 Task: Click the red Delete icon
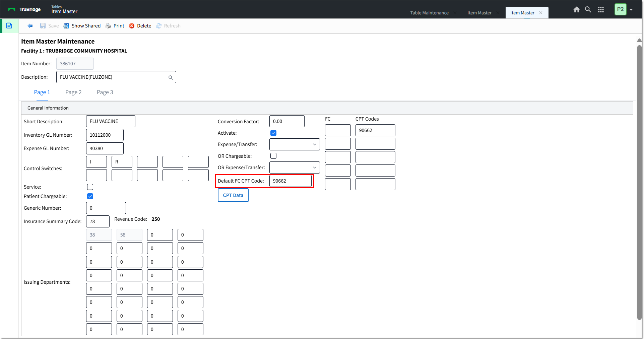point(132,26)
